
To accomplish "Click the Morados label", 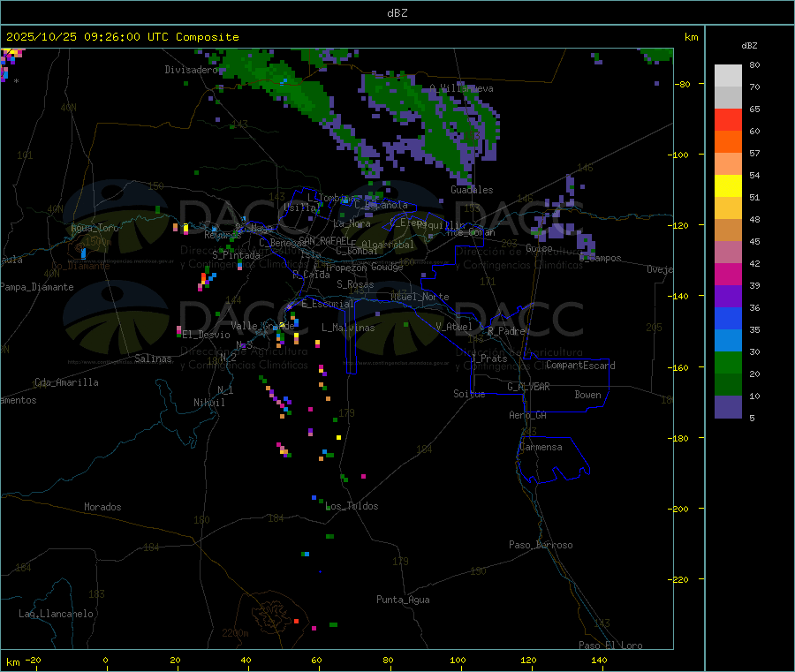I will point(102,507).
